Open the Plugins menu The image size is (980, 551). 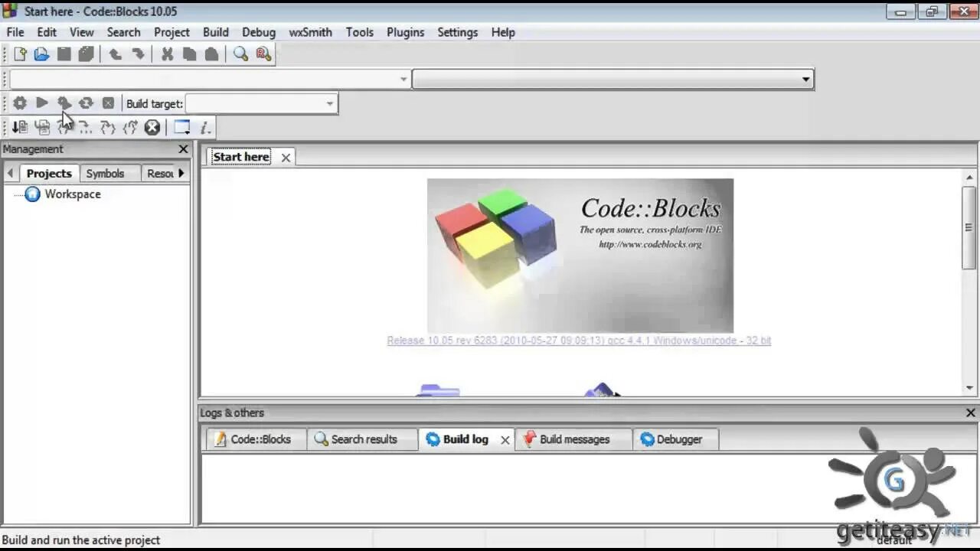405,32
